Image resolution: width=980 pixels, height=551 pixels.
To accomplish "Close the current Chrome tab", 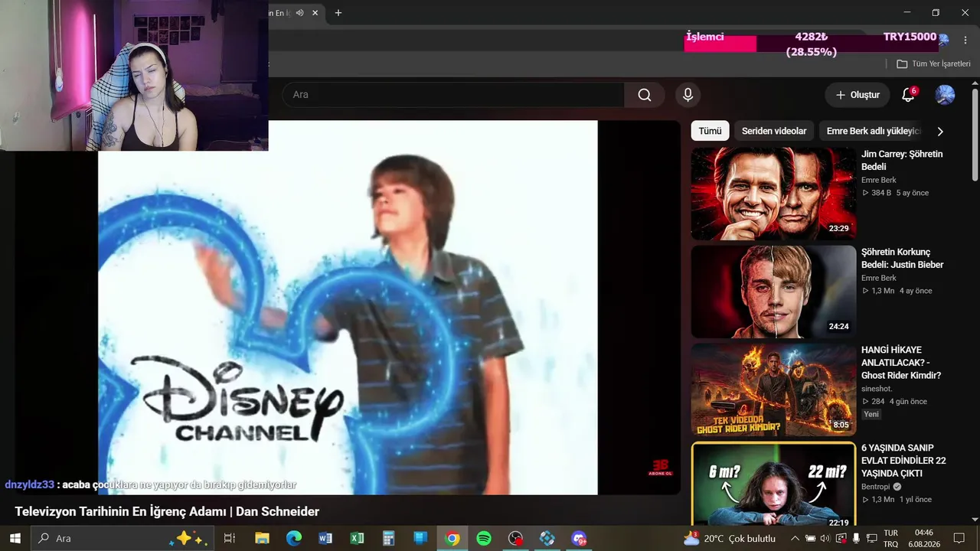I will click(315, 12).
